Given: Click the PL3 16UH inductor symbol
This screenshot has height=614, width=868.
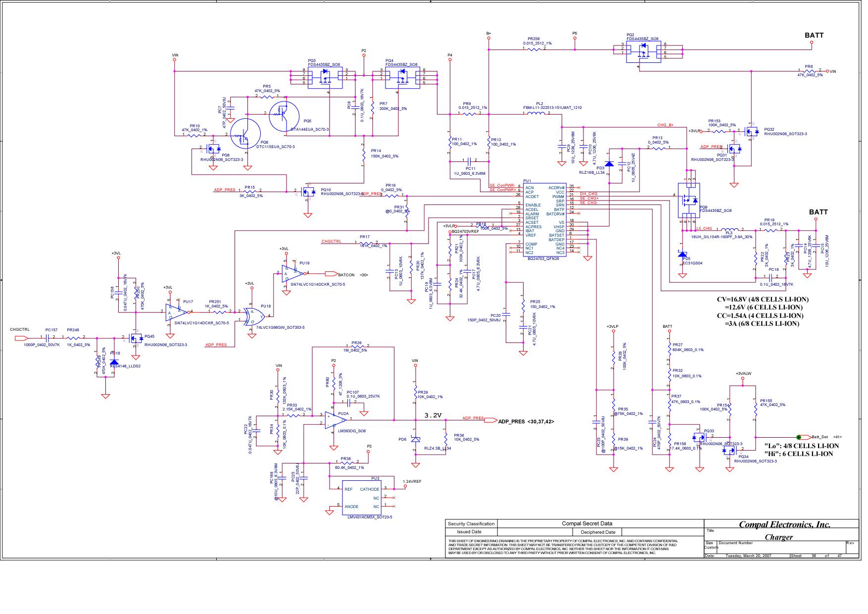Looking at the screenshot, I should pos(730,229).
